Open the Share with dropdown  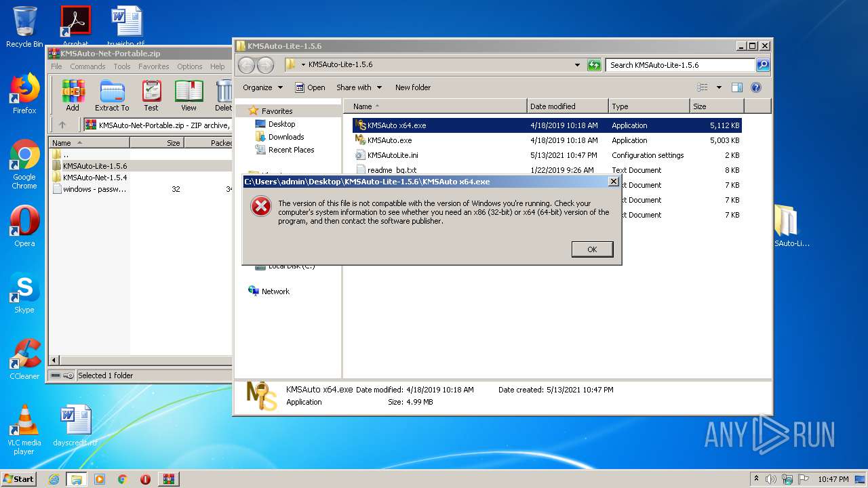click(x=359, y=87)
